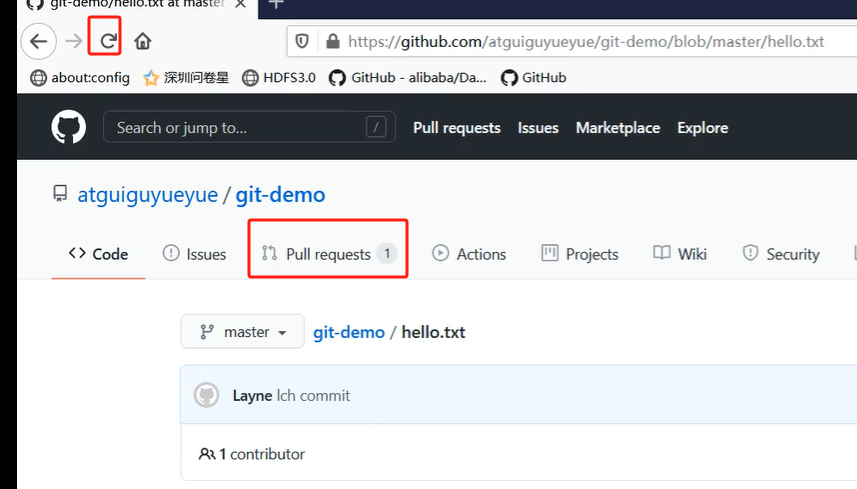Open the atguiguyueyue user profile
This screenshot has height=489, width=857.
(148, 195)
